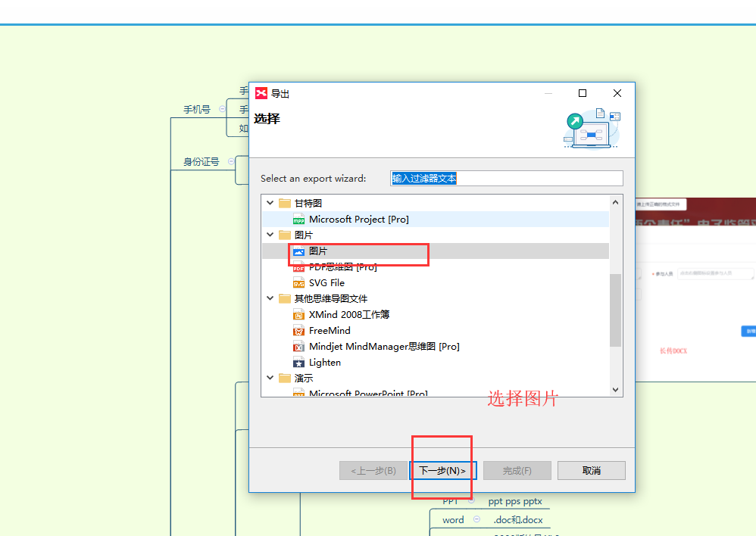Click the wizard list scroll down arrow
The width and height of the screenshot is (756, 536).
(x=615, y=389)
